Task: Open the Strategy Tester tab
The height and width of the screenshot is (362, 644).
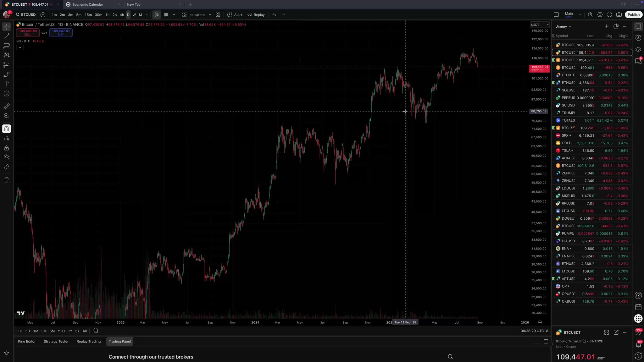Action: click(x=56, y=342)
